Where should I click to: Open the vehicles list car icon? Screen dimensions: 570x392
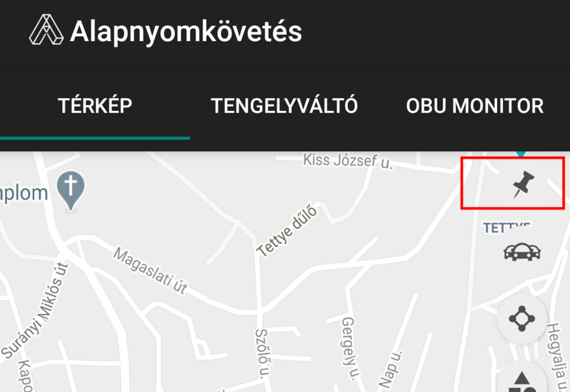pyautogui.click(x=522, y=251)
